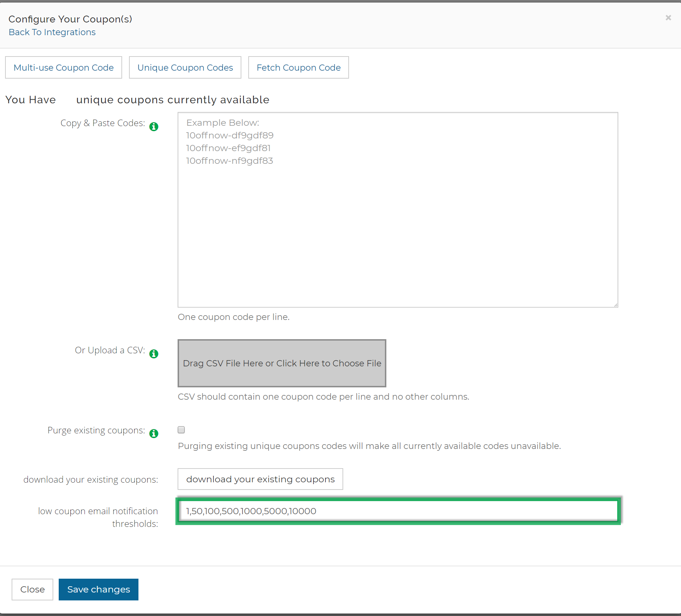Click the info icon beside Copy & Paste Codes
Screen dimensions: 681x616
click(154, 126)
